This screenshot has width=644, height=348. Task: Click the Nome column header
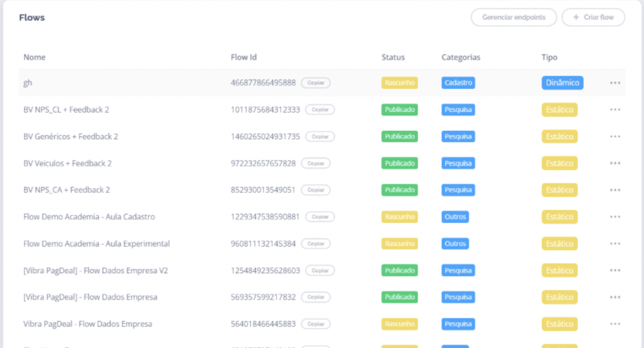pos(35,57)
